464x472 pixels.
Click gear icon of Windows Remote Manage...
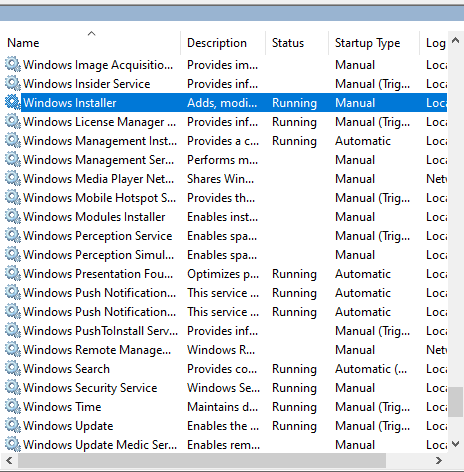click(13, 349)
